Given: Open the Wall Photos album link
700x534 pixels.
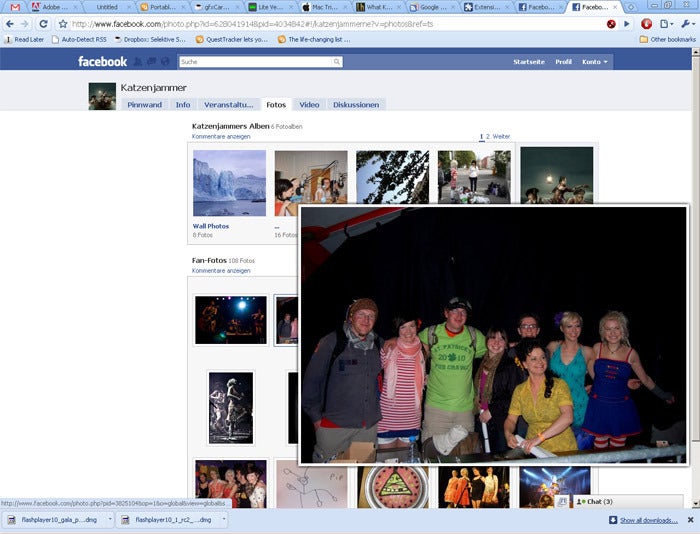Looking at the screenshot, I should point(211,226).
